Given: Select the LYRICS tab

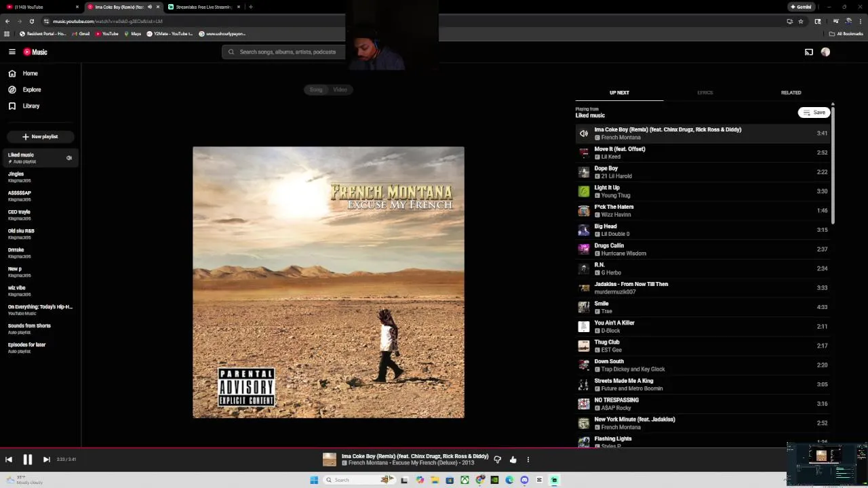Looking at the screenshot, I should click(x=705, y=93).
